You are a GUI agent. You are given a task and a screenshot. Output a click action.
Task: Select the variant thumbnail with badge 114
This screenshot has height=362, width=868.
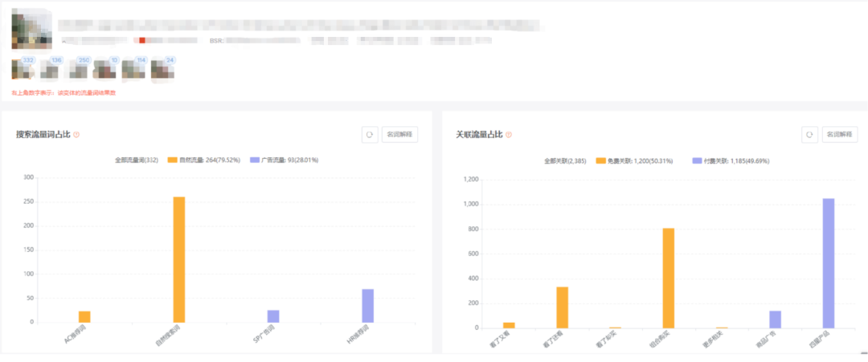click(x=133, y=70)
